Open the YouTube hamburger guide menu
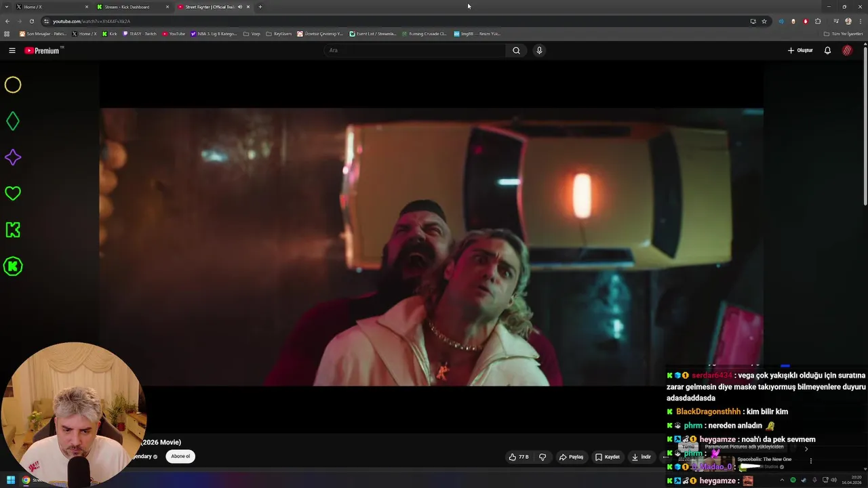This screenshot has height=488, width=868. 12,50
